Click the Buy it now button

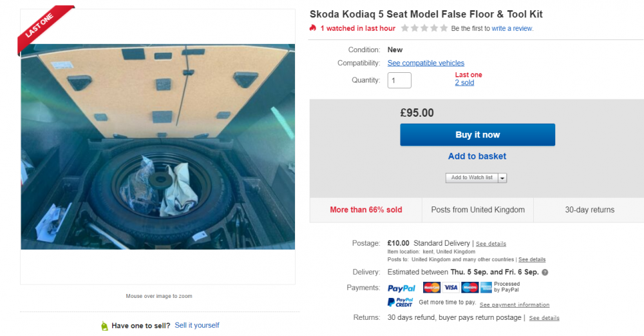[478, 135]
